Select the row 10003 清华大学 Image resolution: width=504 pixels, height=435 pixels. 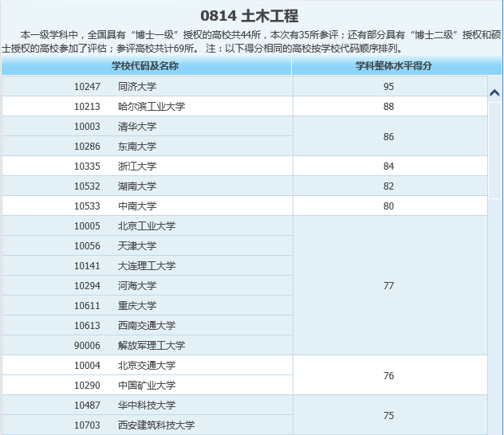click(148, 126)
